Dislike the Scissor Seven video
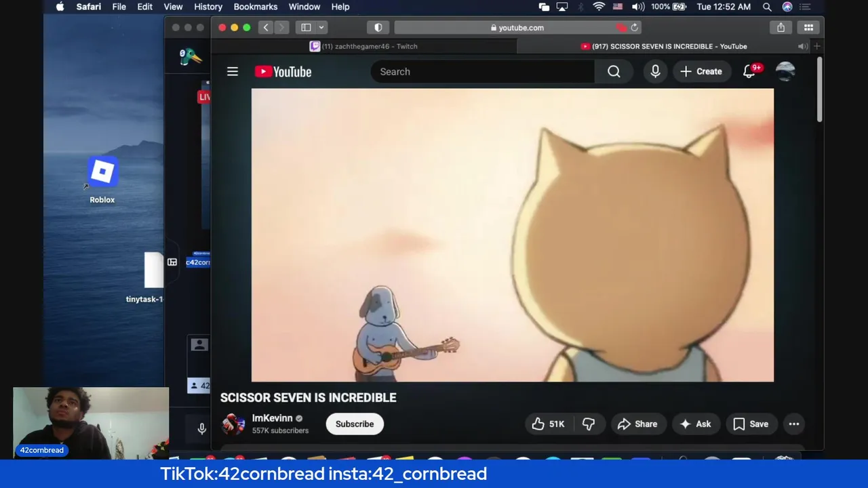Viewport: 868px width, 488px height. coord(589,424)
